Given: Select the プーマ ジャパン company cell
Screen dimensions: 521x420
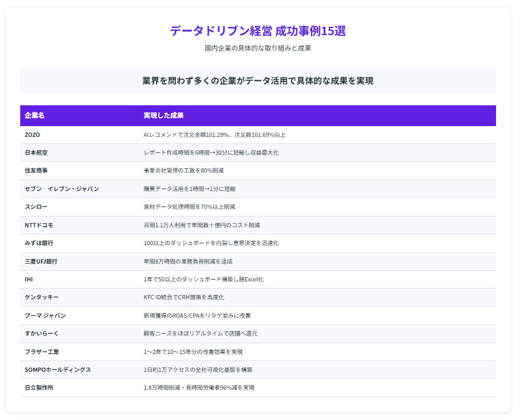Looking at the screenshot, I should (45, 315).
